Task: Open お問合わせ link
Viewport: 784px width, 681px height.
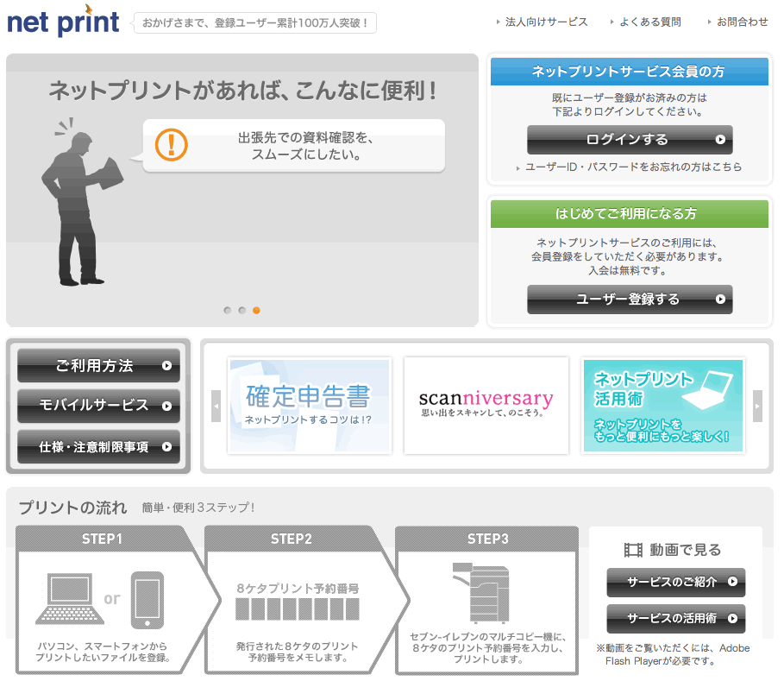Action: [742, 22]
